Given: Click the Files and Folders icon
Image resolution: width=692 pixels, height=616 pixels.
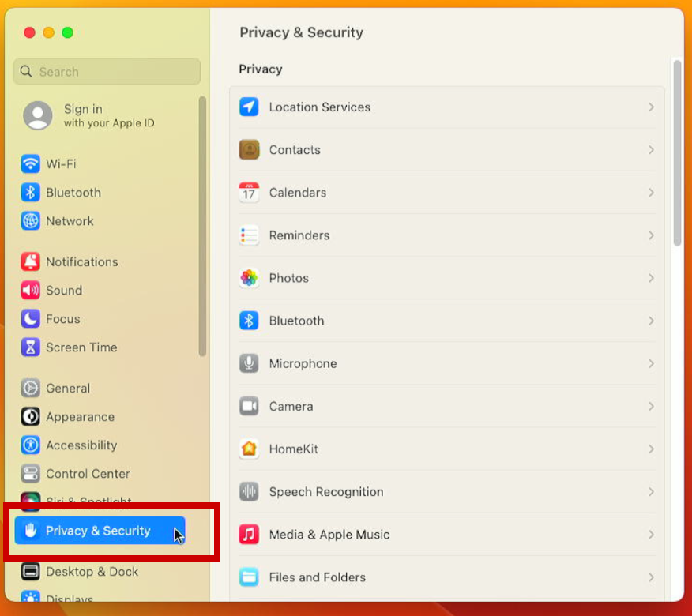Looking at the screenshot, I should pos(249,577).
